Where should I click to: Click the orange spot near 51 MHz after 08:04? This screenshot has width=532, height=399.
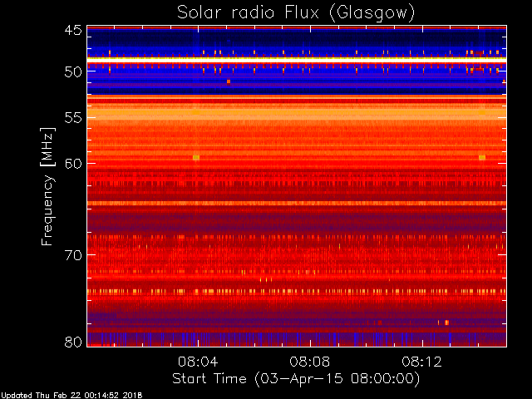point(229,81)
